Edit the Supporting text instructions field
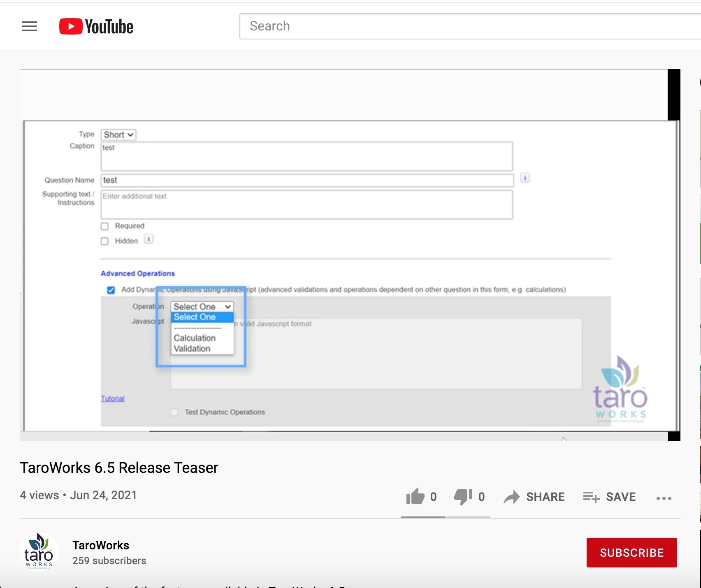The height and width of the screenshot is (588, 701). click(307, 204)
